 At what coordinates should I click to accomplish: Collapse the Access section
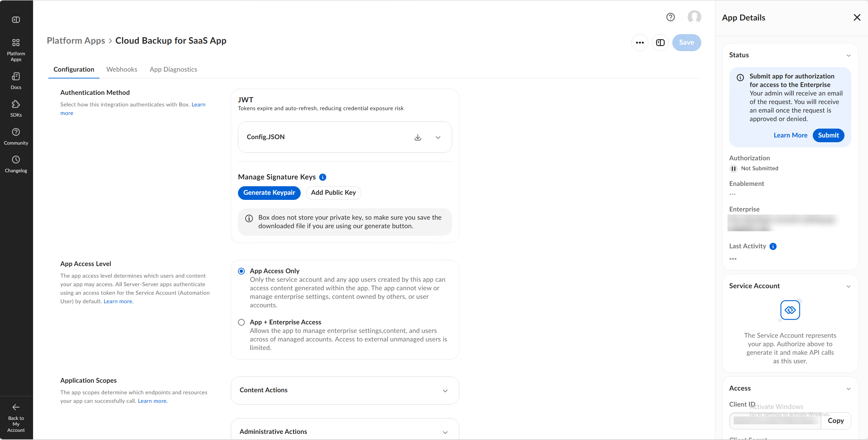[849, 389]
